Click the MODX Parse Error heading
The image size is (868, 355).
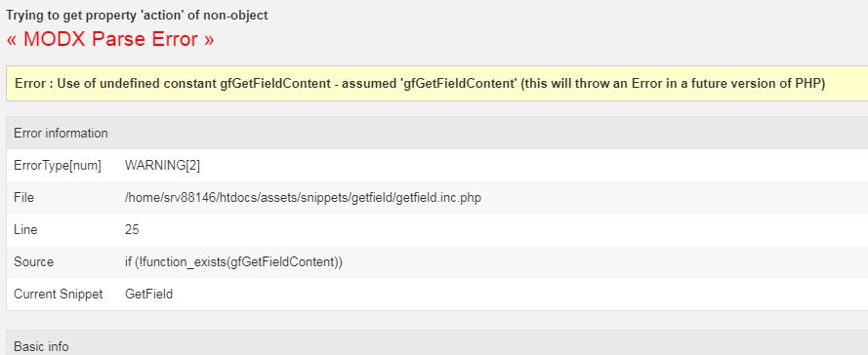(x=110, y=39)
